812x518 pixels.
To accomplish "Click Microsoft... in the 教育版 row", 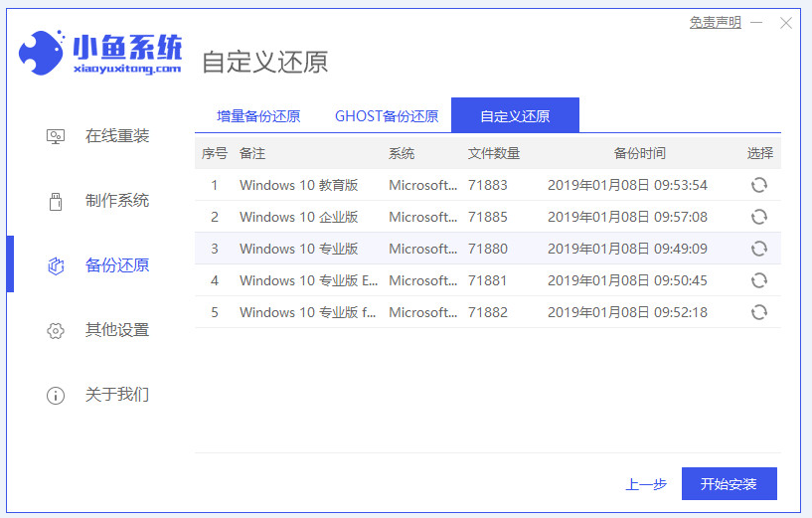I will (423, 185).
